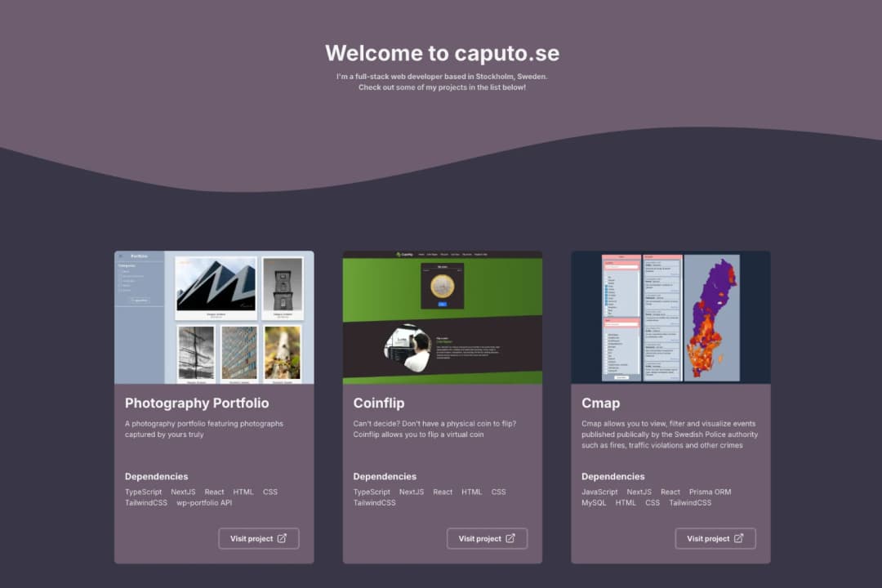Click the Coinflip logo in the thumbnail navbar
Screen dimensions: 882x588
point(399,254)
